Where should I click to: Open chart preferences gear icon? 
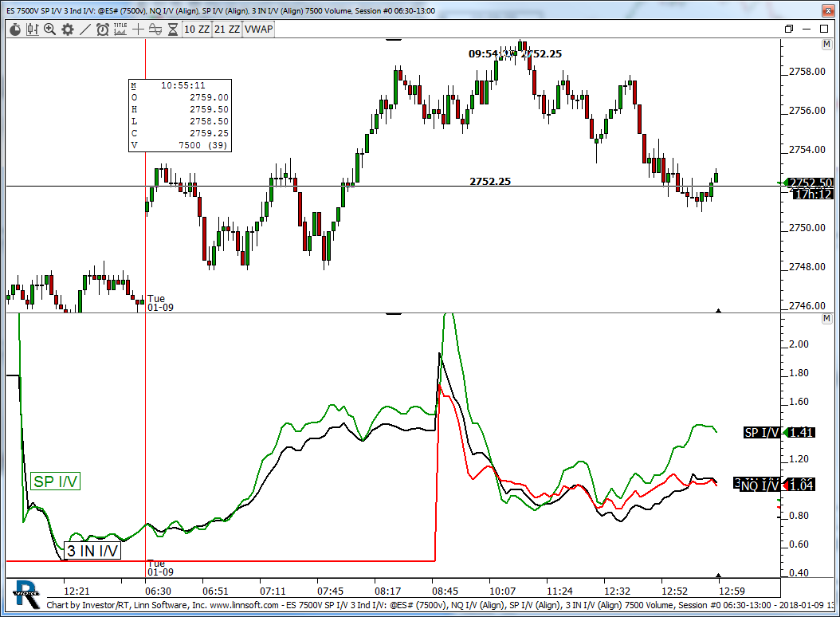[x=68, y=29]
